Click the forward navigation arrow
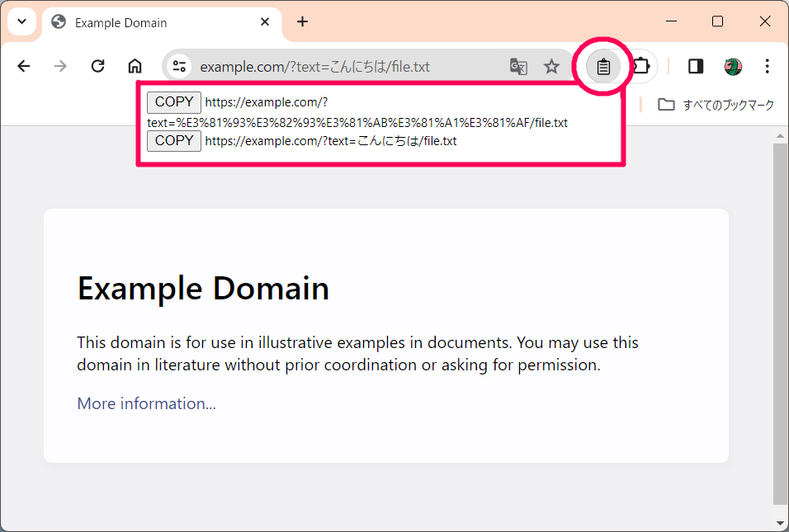 point(60,66)
